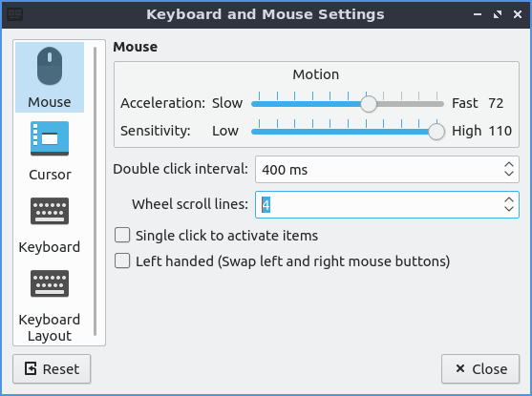Minimize the settings window
Screen dimensions: 532x396
[x=478, y=14]
